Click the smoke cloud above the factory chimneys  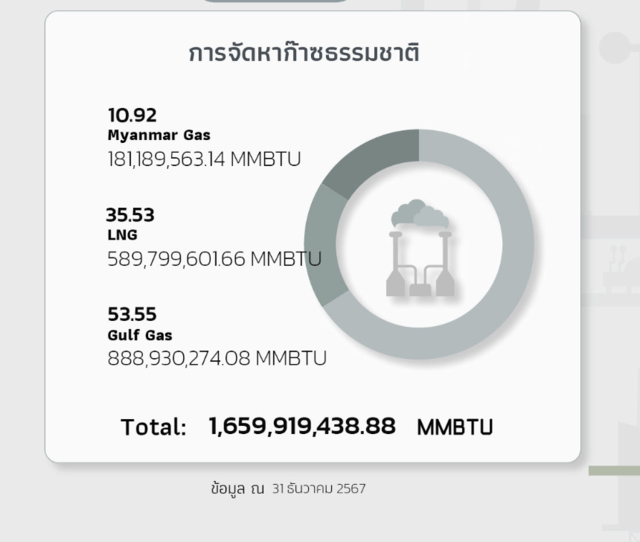418,213
